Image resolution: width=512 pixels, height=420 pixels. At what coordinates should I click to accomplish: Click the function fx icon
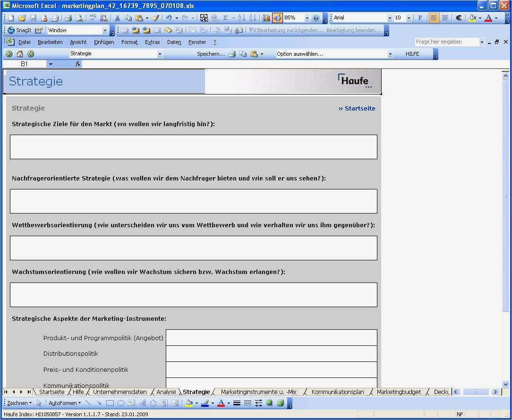pyautogui.click(x=78, y=64)
